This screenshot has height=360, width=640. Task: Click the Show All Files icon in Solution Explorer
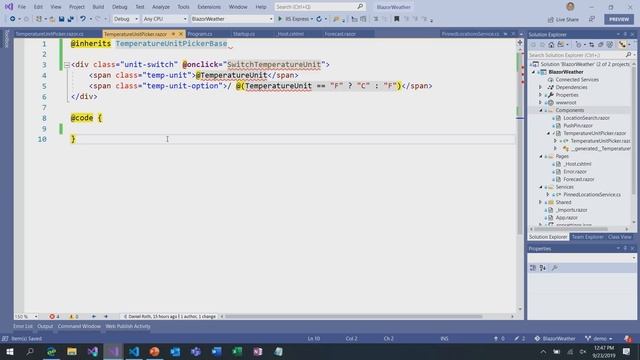610,44
